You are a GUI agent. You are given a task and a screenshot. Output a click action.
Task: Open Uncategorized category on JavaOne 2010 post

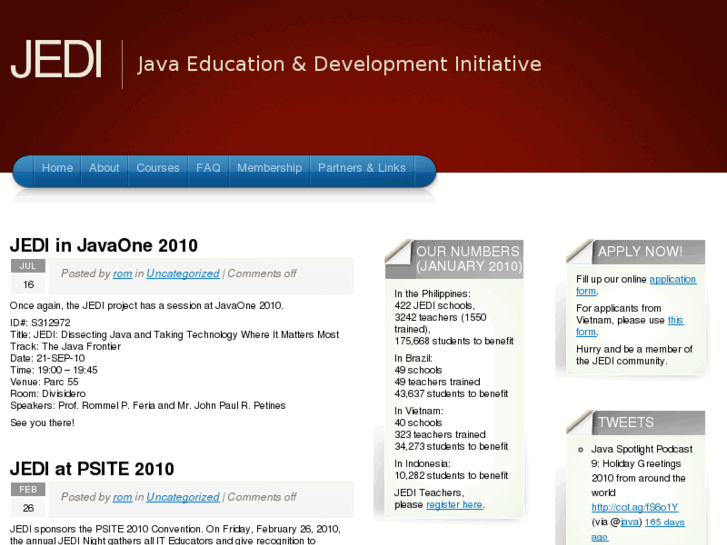tap(183, 274)
